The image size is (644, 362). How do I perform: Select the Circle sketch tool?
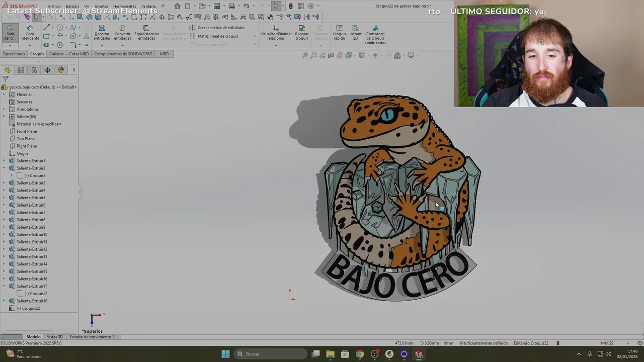[x=60, y=28]
